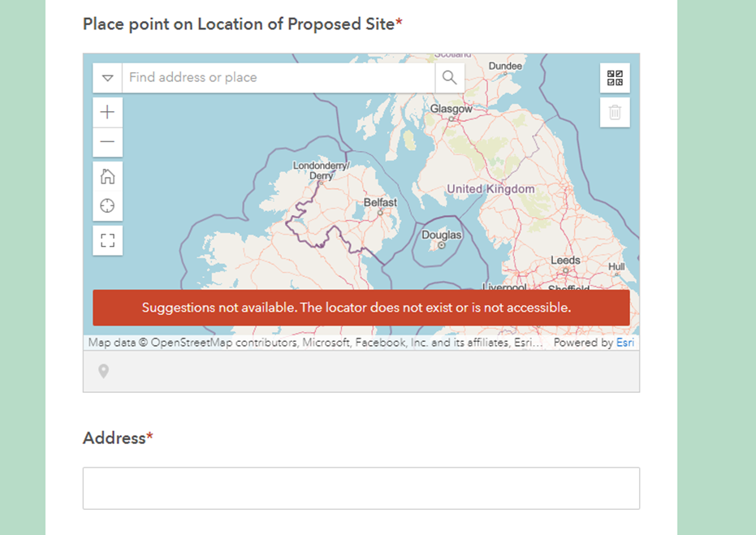Open the search source dropdown arrow

pyautogui.click(x=107, y=78)
